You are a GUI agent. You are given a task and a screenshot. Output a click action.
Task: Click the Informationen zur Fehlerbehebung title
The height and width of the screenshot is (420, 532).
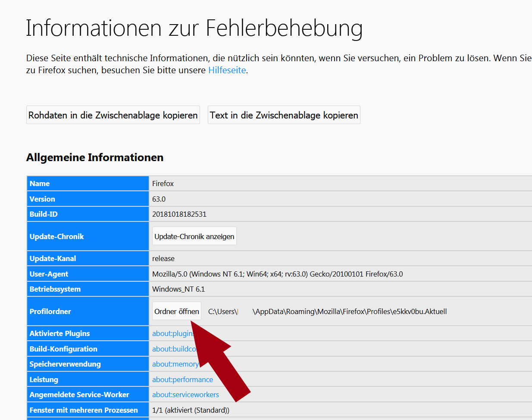click(x=194, y=28)
